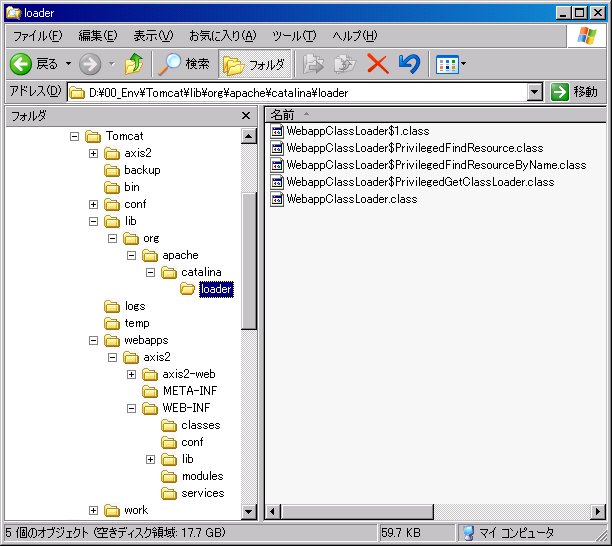Viewport: 612px width, 546px height.
Task: Open the ツール(T) menu
Action: (294, 36)
